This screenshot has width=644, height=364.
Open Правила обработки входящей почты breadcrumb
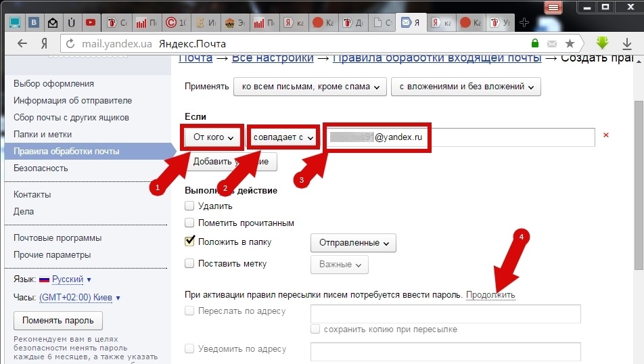click(x=437, y=58)
